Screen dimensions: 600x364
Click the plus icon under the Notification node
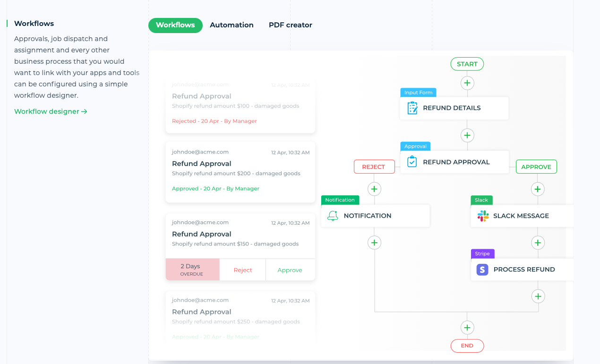click(x=374, y=242)
